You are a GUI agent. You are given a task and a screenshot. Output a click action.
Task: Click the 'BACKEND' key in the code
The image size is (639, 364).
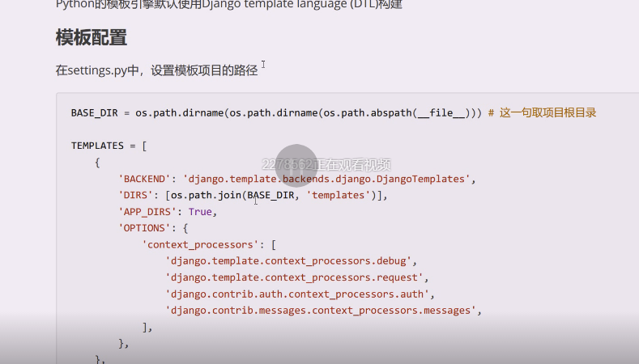tap(144, 179)
